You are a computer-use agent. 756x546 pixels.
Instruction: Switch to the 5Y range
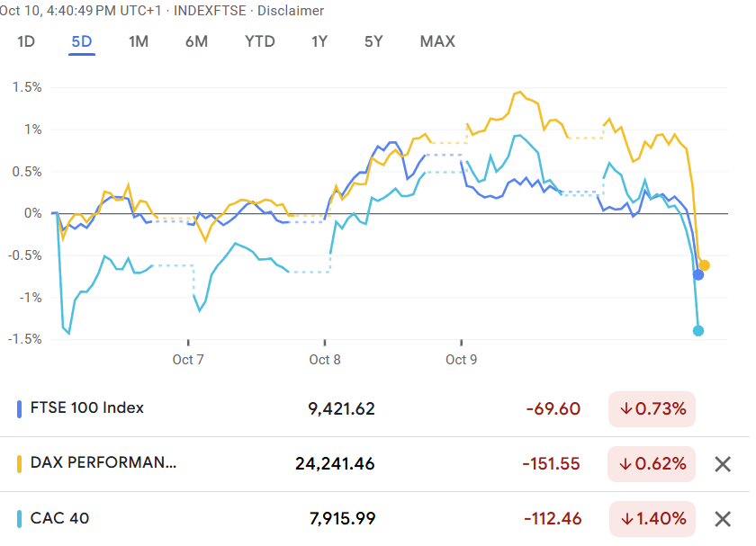[x=373, y=41]
